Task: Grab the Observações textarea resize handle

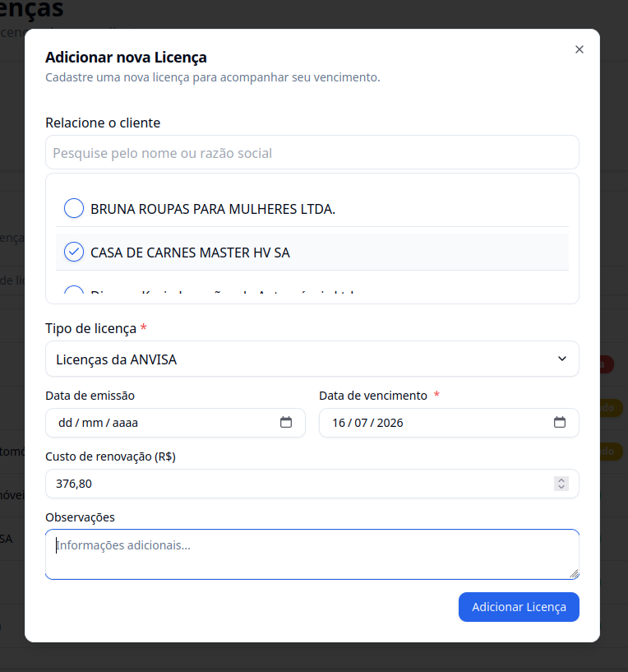Action: (574, 574)
